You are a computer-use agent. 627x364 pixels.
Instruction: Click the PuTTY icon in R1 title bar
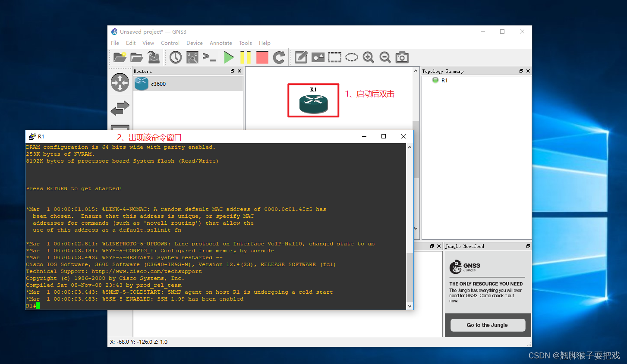click(32, 137)
